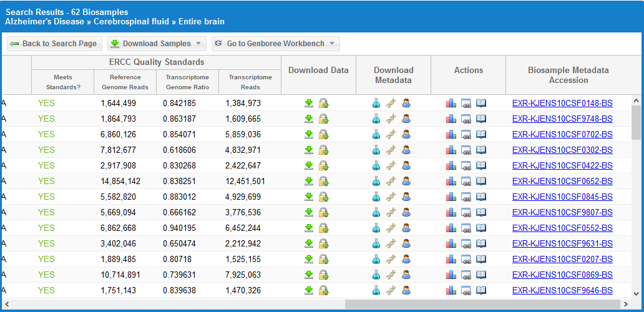The image size is (644, 312).
Task: Click the vertical scrollbar up arrow
Action: [x=636, y=100]
